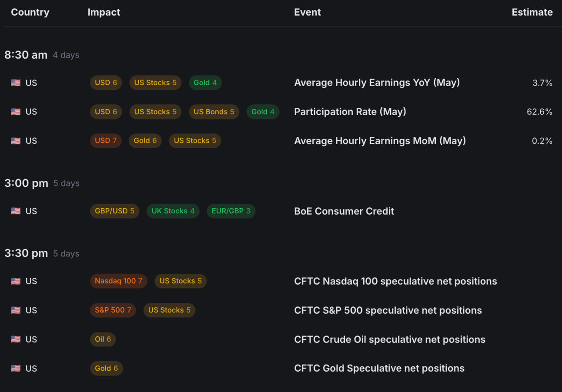Click US flag for Average Hourly Earnings YoY
This screenshot has width=562, height=392.
pyautogui.click(x=16, y=83)
